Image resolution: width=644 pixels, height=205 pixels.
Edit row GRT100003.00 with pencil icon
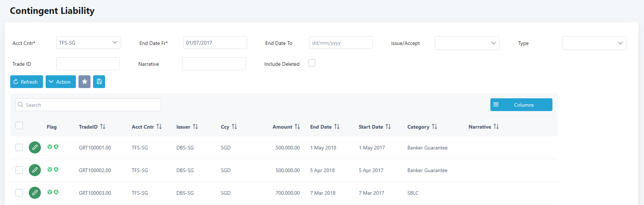[35, 193]
